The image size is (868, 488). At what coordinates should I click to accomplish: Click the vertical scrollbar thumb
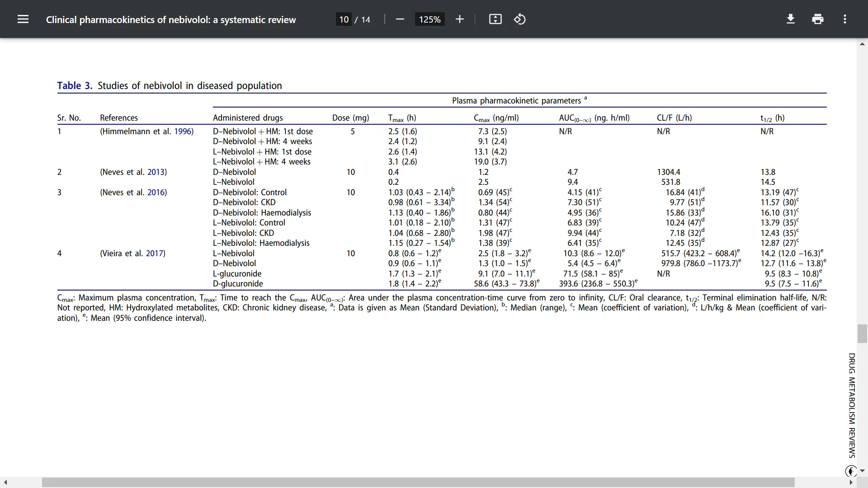coord(862,333)
